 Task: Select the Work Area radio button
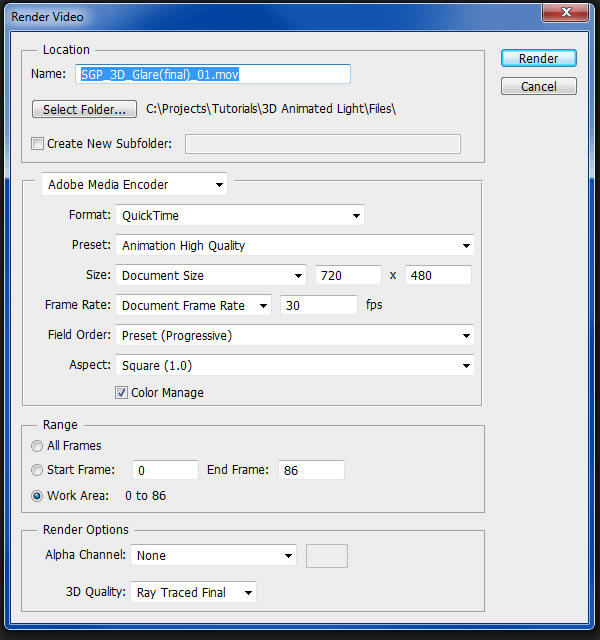tap(37, 496)
